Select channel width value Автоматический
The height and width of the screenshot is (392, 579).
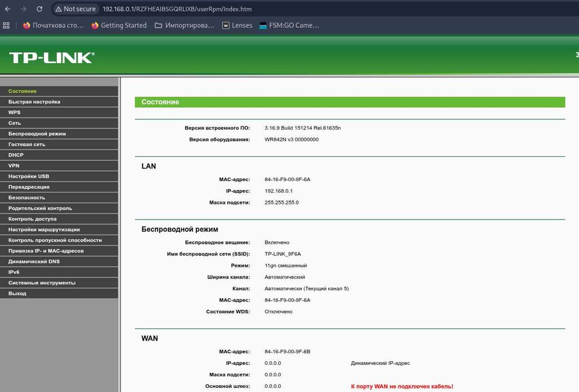285,277
